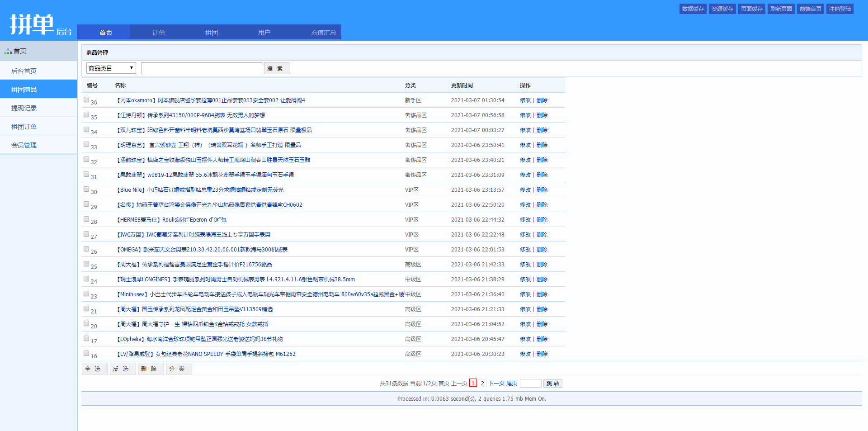The image size is (868, 431).
Task: Check the checkbox for item 36
Action: [86, 99]
